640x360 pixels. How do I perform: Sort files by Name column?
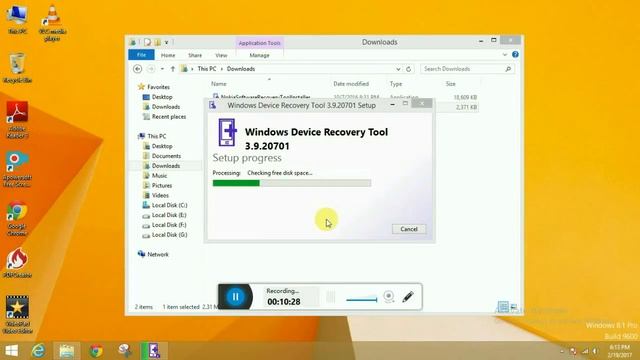pyautogui.click(x=219, y=84)
